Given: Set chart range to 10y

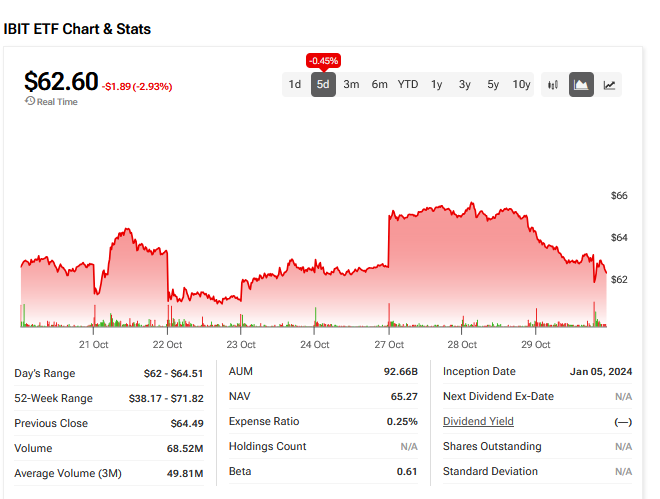Looking at the screenshot, I should [522, 85].
